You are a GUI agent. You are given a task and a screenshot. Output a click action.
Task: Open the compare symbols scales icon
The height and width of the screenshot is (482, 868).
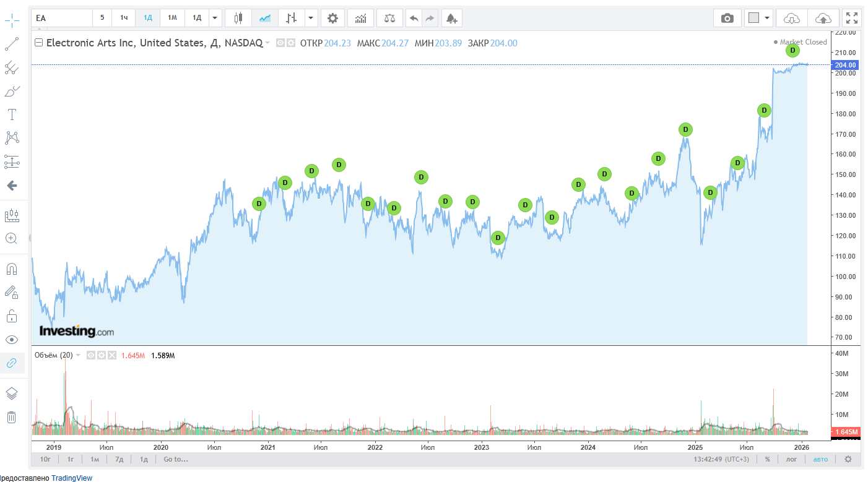coord(389,18)
